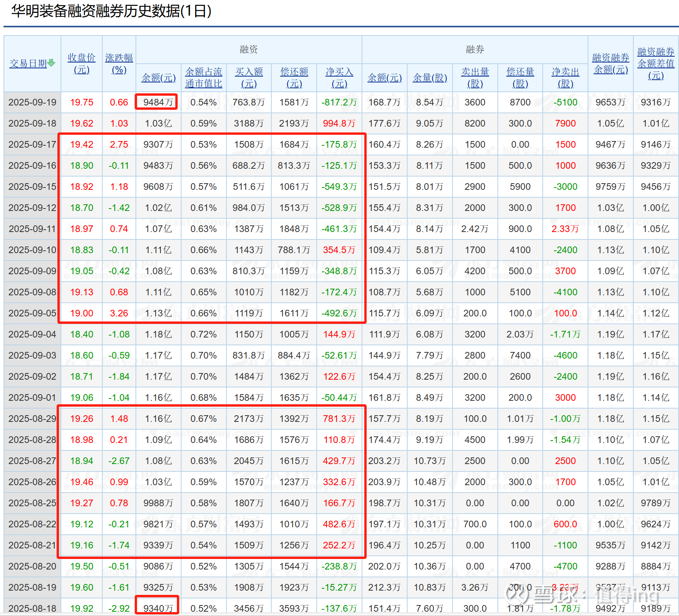Click the 2025-08-20 date cell
The height and width of the screenshot is (616, 679).
(x=32, y=566)
